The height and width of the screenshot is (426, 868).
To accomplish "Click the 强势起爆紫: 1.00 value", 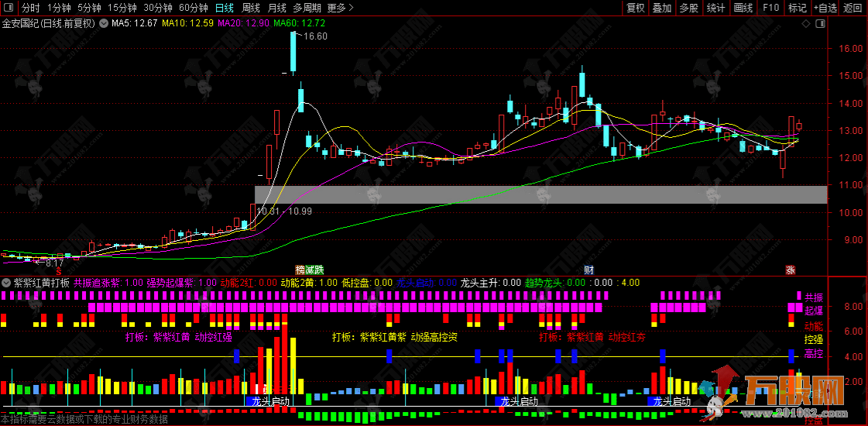I will (x=181, y=283).
